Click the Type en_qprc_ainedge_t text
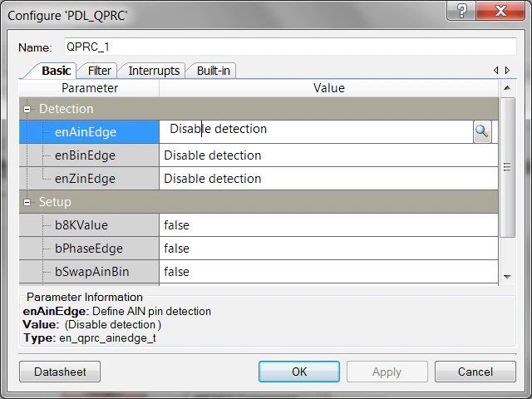The height and width of the screenshot is (399, 532). (90, 338)
